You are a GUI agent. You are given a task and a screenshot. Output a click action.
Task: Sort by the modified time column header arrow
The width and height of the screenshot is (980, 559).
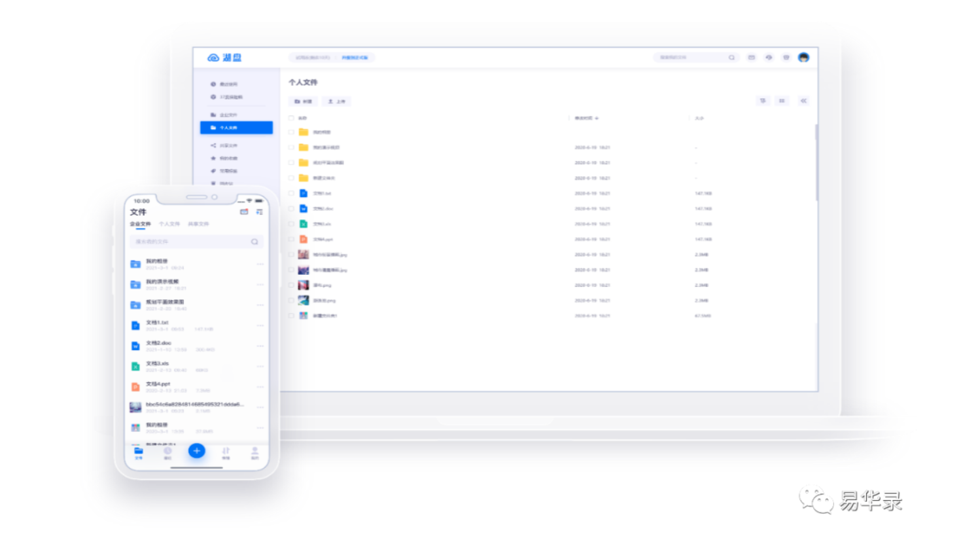point(597,118)
